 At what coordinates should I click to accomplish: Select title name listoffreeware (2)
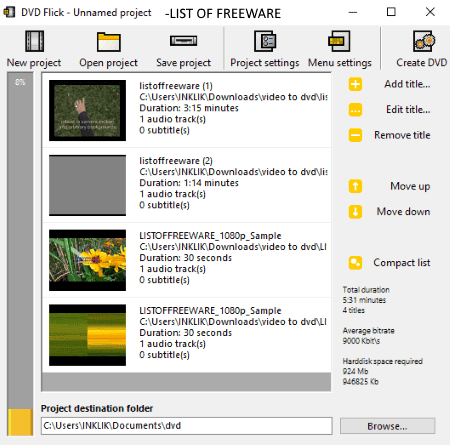(x=176, y=161)
